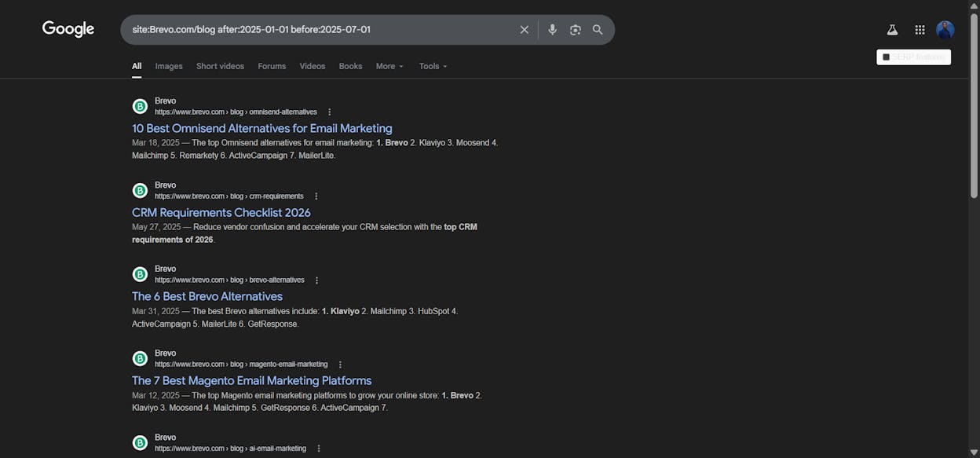Click 'Brevo' site name above CRM Requirements result
Screen dimensions: 980x458
point(165,185)
